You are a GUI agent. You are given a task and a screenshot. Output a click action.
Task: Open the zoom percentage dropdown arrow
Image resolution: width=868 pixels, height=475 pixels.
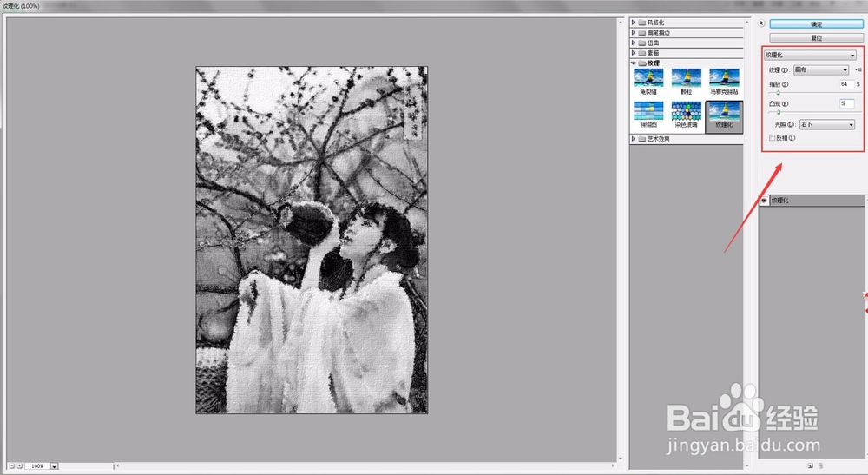tap(54, 466)
